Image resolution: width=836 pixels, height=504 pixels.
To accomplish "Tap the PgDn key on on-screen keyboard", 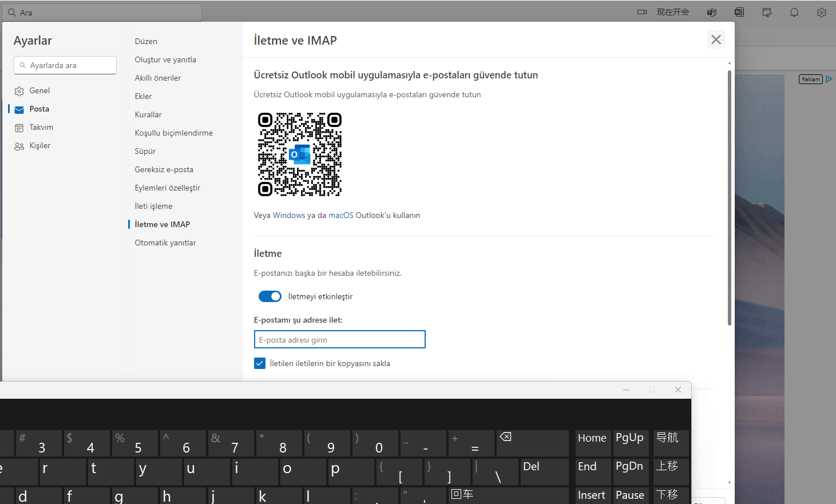I will [x=631, y=472].
